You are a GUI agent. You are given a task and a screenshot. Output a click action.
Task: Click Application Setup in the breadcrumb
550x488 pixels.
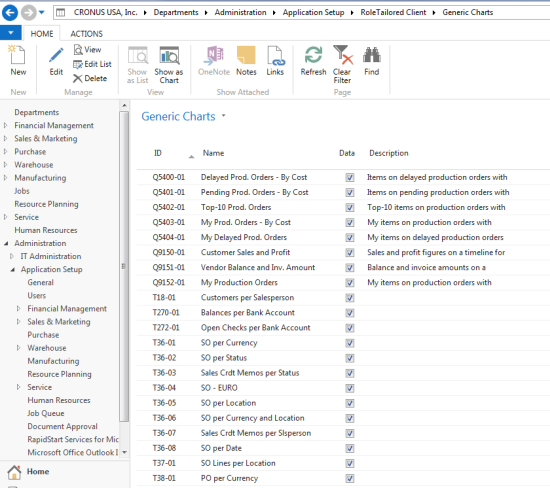click(313, 13)
